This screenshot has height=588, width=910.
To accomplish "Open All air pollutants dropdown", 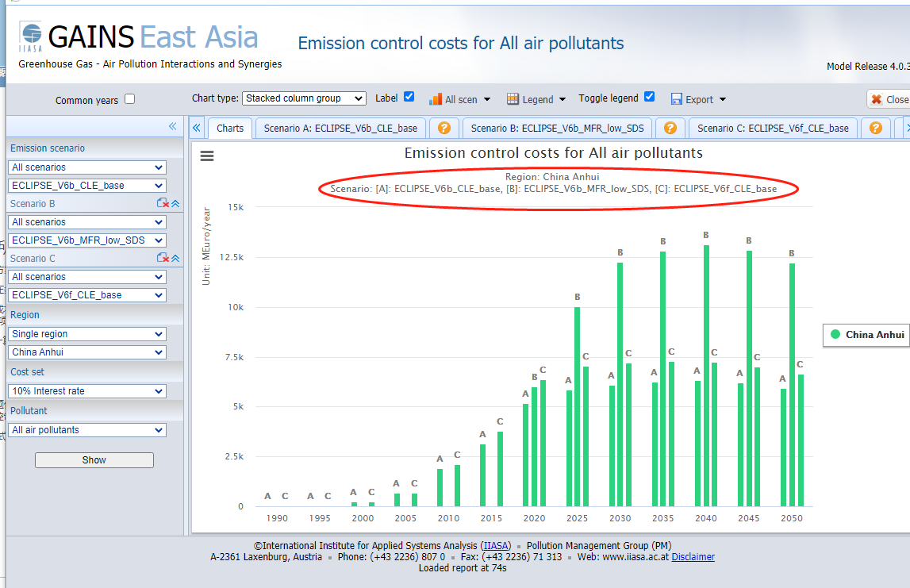I will click(x=87, y=430).
